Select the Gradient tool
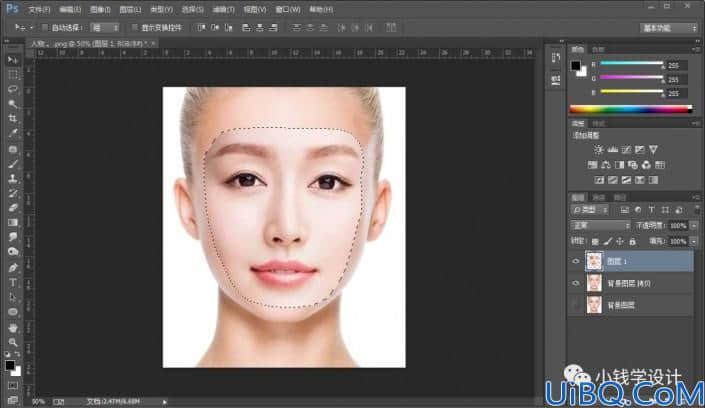This screenshot has height=408, width=705. [x=13, y=223]
